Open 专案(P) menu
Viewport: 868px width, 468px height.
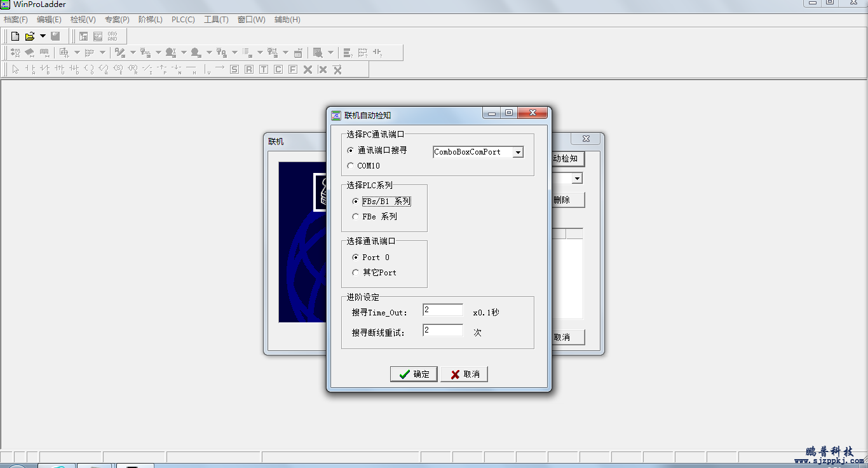coord(117,20)
